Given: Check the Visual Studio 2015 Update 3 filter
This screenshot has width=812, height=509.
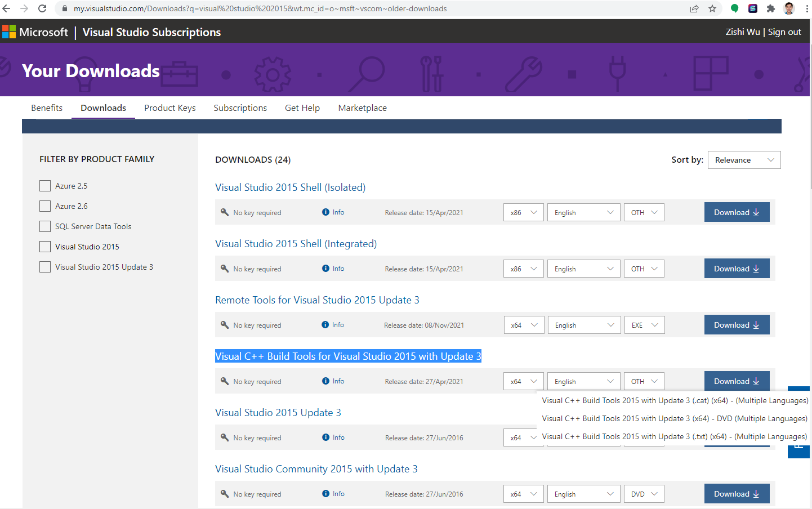Looking at the screenshot, I should coord(45,267).
